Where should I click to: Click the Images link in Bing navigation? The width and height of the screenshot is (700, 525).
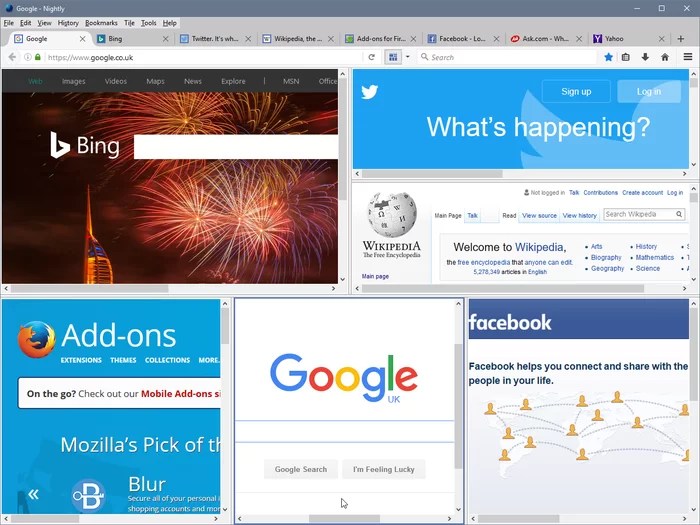(74, 81)
